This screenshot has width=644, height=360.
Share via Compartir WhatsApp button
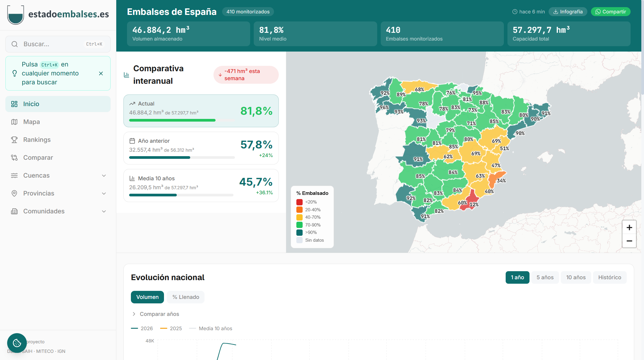point(610,12)
